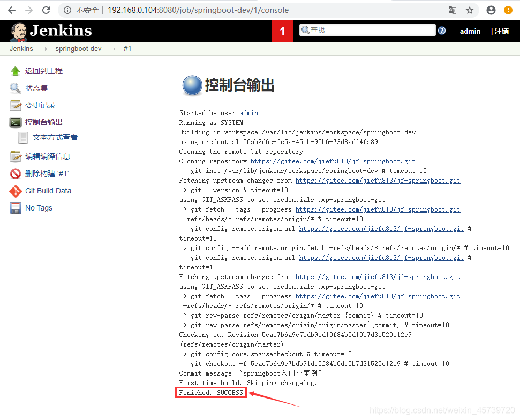Expand breadcrumb arrow after springboot-dev
The height and width of the screenshot is (420, 520).
point(115,49)
